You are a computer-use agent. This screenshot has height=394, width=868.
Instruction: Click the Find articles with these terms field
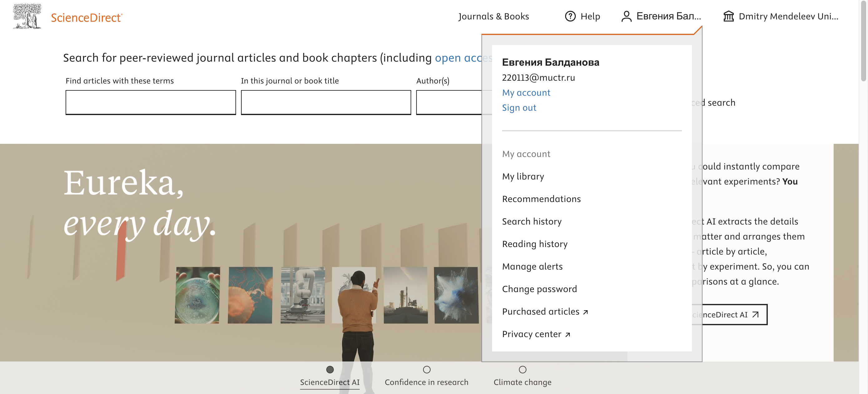pos(150,102)
